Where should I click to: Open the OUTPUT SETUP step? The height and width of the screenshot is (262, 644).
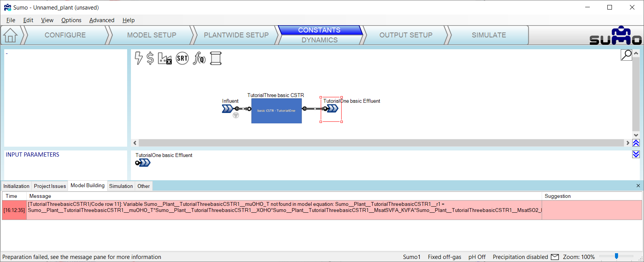pyautogui.click(x=405, y=35)
